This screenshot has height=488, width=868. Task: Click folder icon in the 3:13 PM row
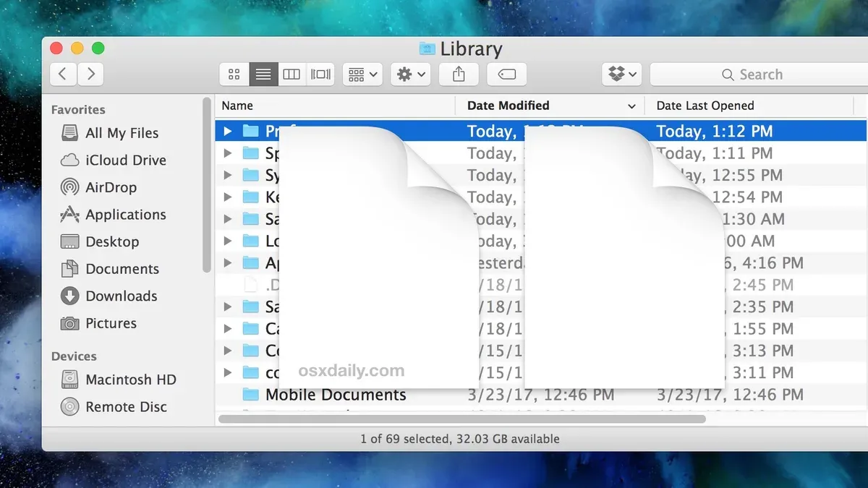[x=250, y=351]
